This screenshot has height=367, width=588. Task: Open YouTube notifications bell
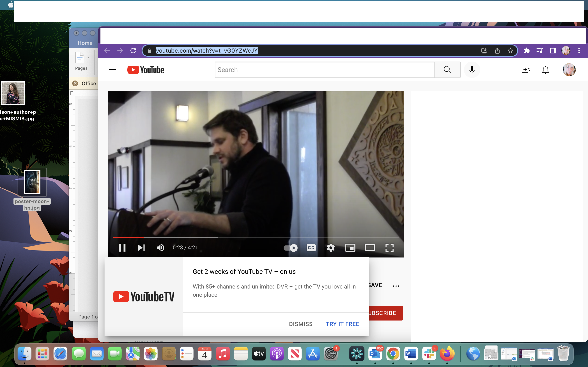tap(546, 70)
